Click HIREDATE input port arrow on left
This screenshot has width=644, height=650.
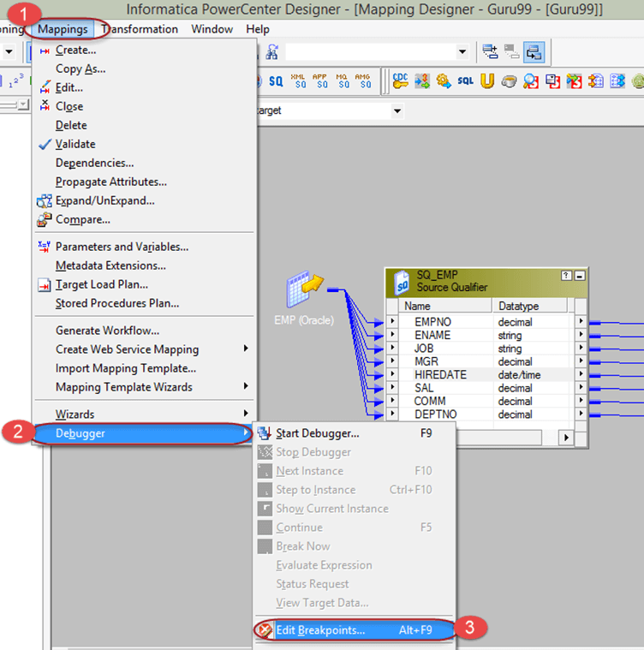392,374
